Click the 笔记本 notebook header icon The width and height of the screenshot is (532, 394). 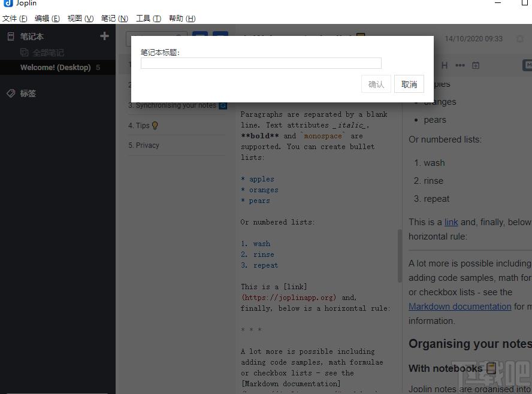click(11, 37)
